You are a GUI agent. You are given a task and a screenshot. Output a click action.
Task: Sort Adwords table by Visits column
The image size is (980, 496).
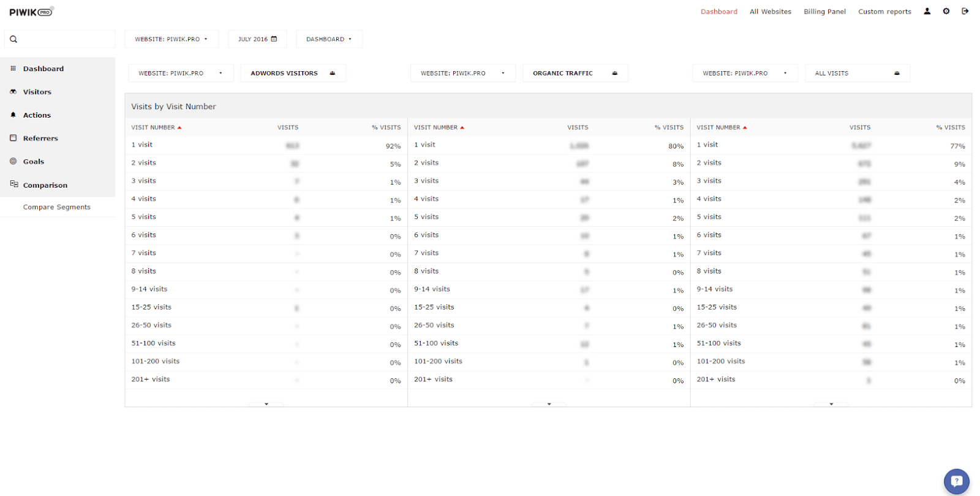coord(288,128)
